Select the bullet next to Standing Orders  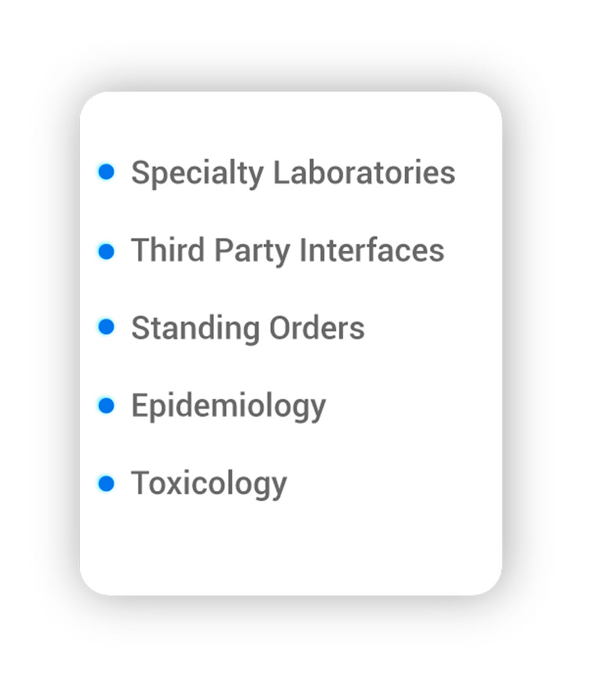point(106,327)
